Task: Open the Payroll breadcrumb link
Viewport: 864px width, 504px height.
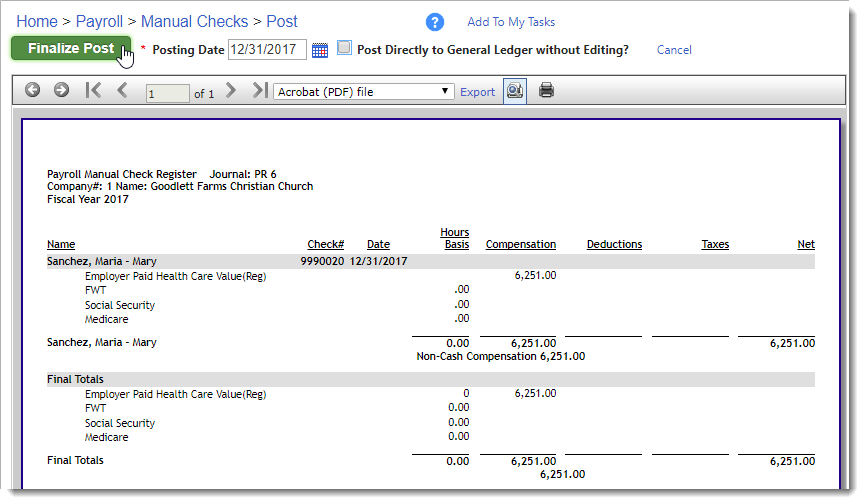Action: (99, 21)
